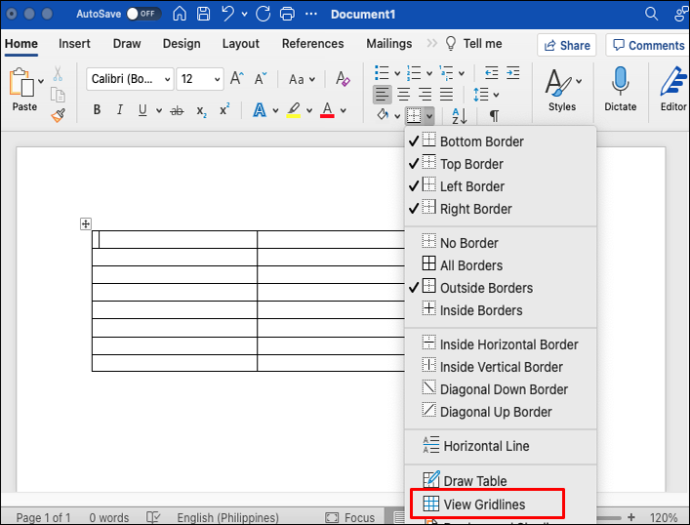Save the document with the floppy icon
Screen dimensions: 690x525
pyautogui.click(x=203, y=14)
